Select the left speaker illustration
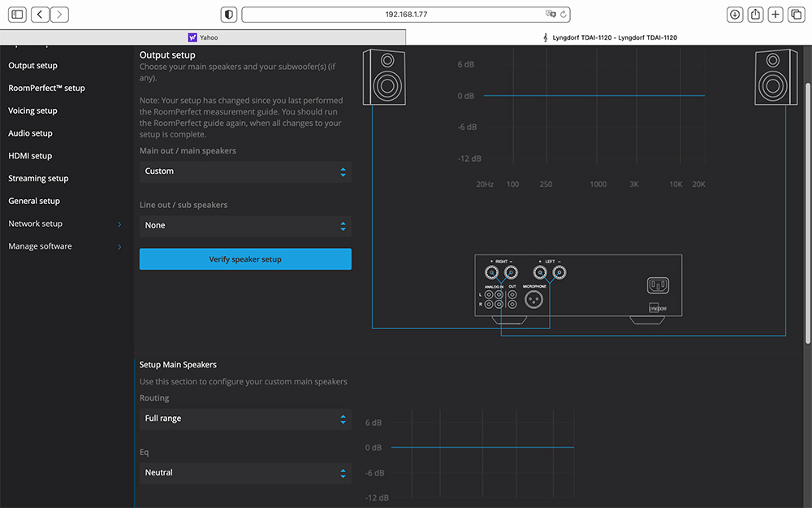Screen dimensions: 812x508 (384, 77)
